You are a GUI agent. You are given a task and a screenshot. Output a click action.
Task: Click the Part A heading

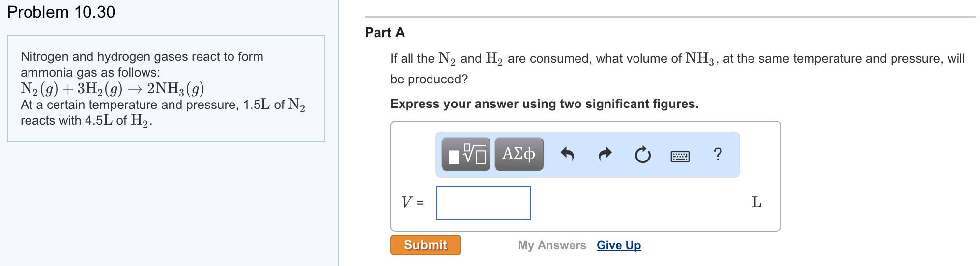point(385,33)
